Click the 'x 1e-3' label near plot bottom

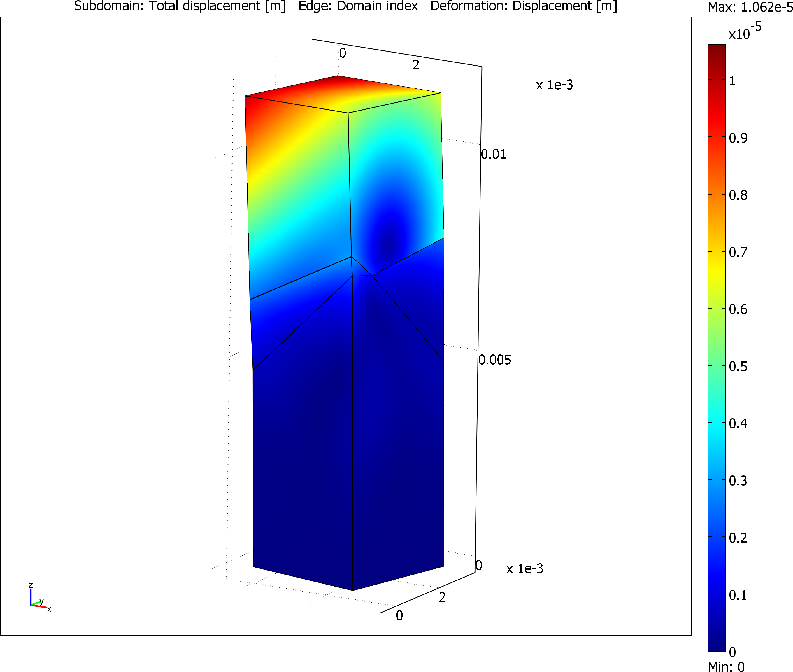[524, 568]
